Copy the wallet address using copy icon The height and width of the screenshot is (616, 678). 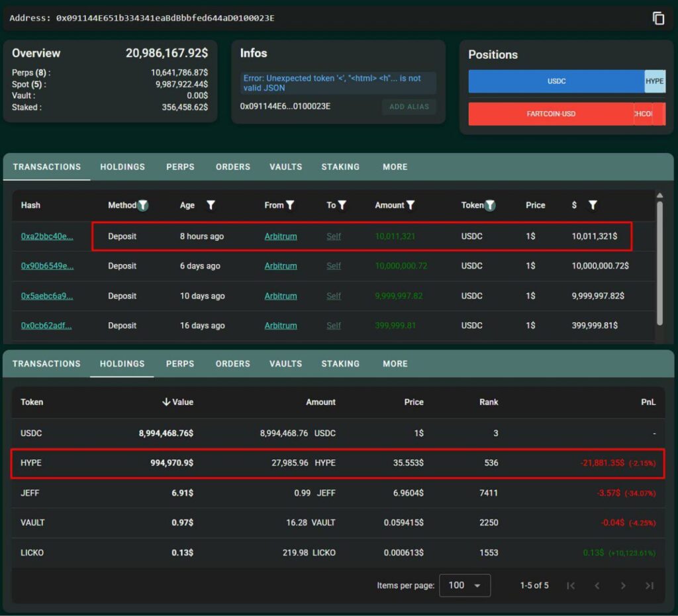[658, 19]
